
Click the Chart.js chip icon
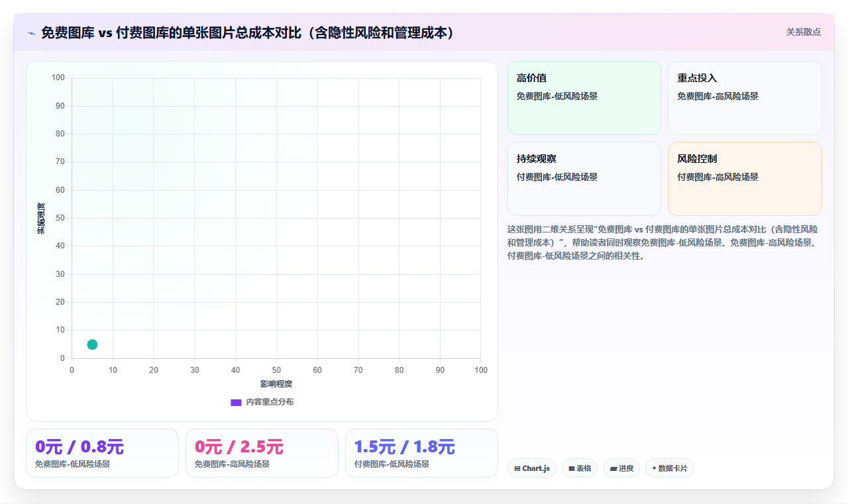pos(517,468)
